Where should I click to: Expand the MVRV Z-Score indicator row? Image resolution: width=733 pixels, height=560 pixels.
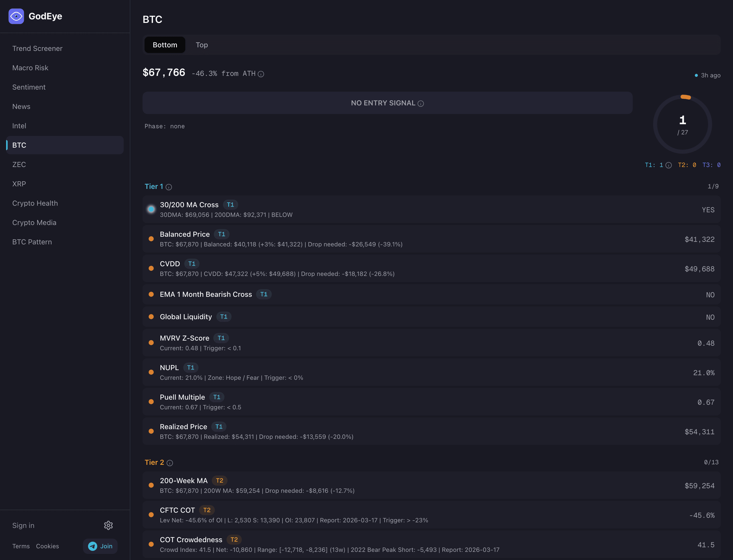pyautogui.click(x=431, y=343)
